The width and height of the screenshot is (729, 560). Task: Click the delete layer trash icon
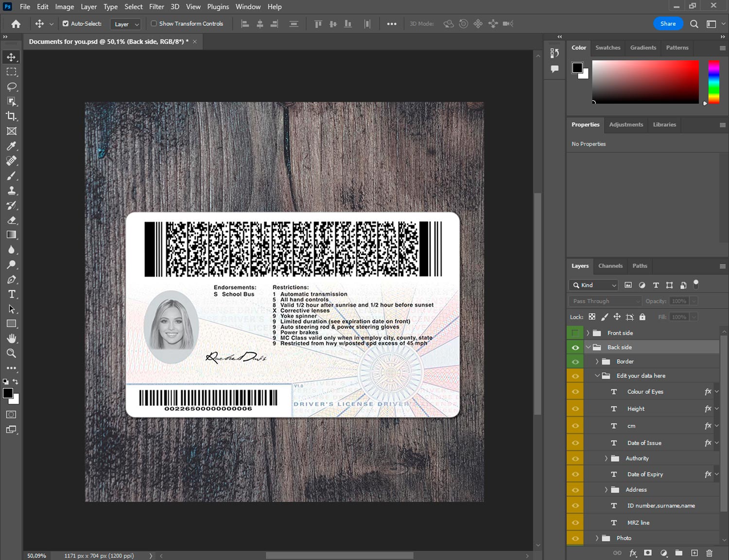click(709, 553)
